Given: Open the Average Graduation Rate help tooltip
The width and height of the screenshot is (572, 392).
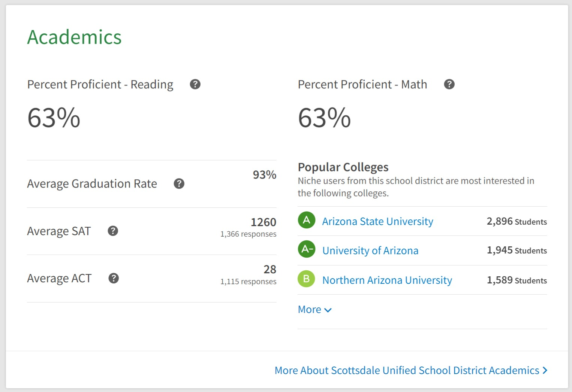Looking at the screenshot, I should click(179, 183).
